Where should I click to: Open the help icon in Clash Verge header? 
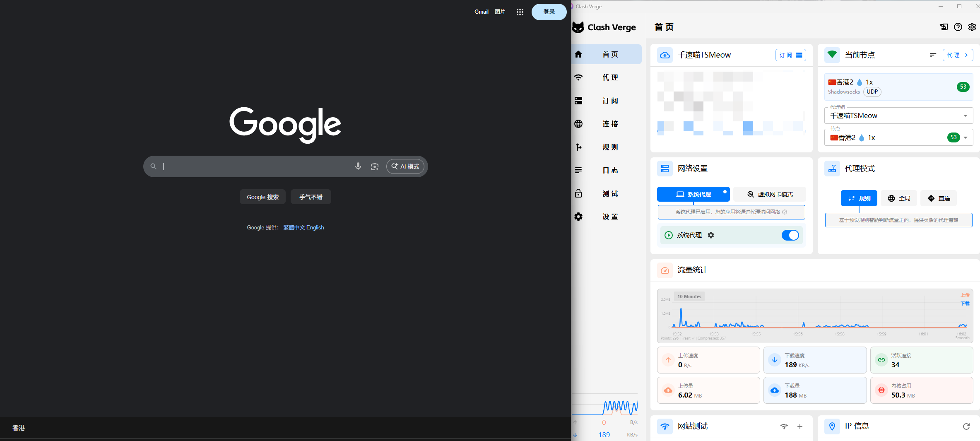[x=958, y=27]
